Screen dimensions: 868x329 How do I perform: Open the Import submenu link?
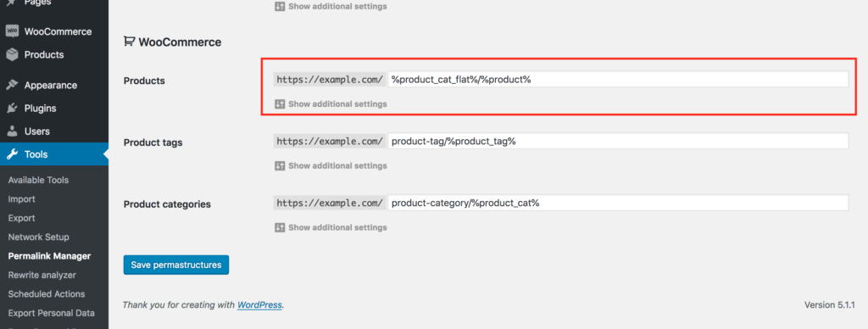coord(21,198)
